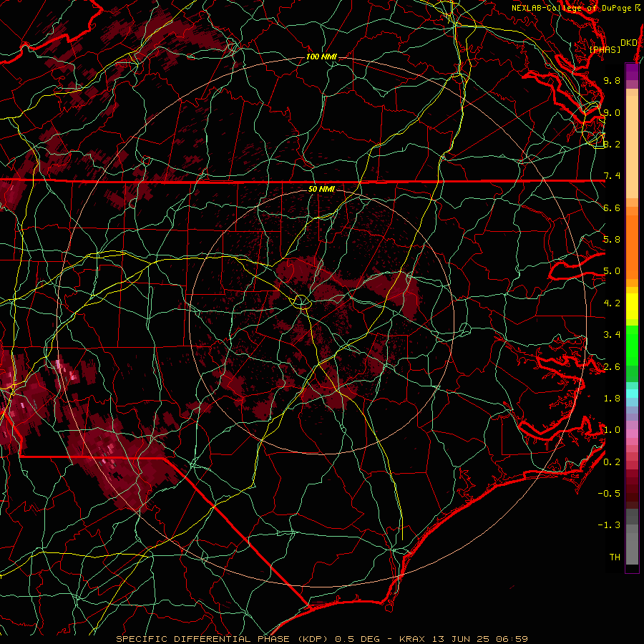The width and height of the screenshot is (644, 644).
Task: Click the 13 JUN 25 date in the caption
Action: click(x=460, y=639)
